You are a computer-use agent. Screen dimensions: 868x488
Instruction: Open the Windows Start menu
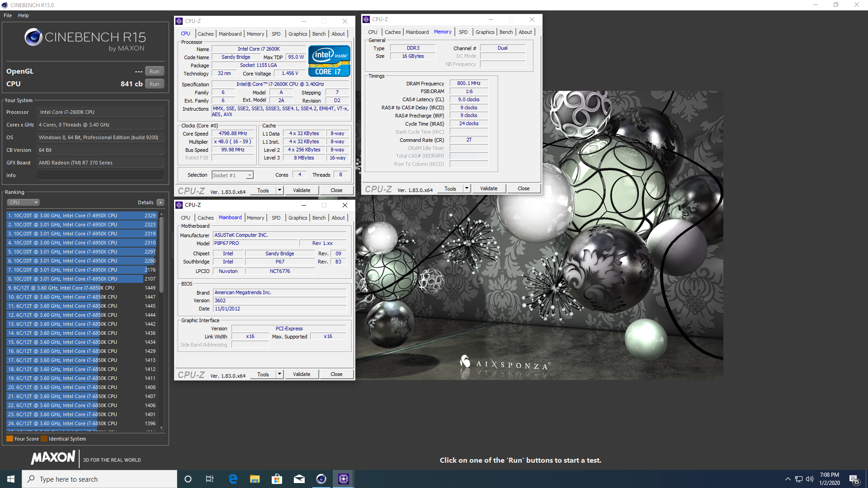pyautogui.click(x=11, y=479)
